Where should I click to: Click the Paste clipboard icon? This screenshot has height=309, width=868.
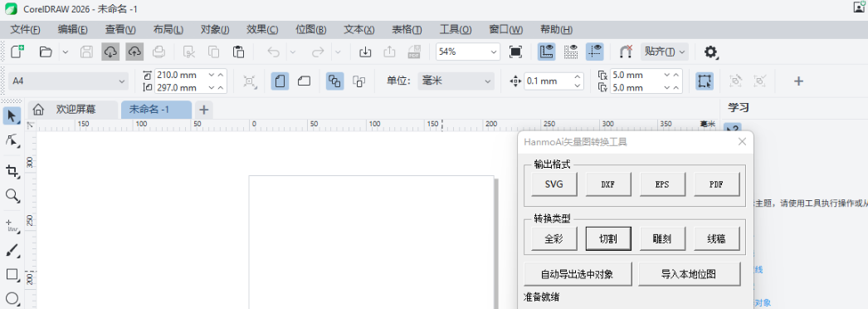[239, 52]
